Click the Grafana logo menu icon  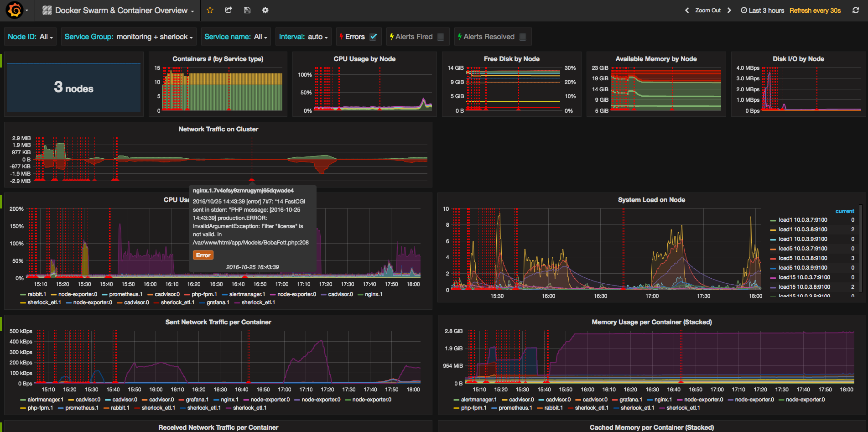pos(15,10)
